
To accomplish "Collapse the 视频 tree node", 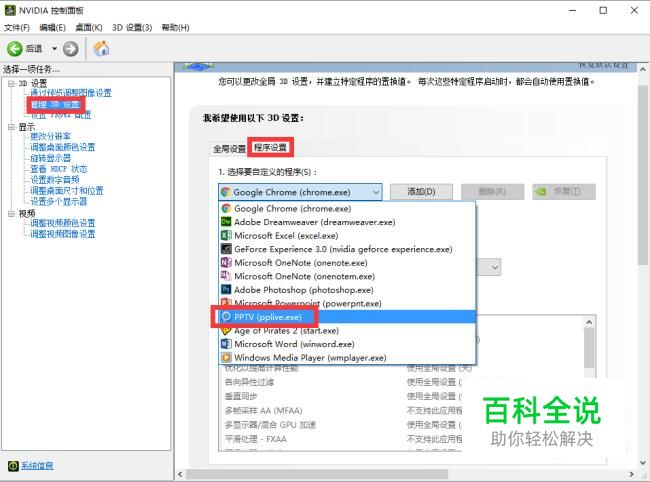I will tap(11, 213).
